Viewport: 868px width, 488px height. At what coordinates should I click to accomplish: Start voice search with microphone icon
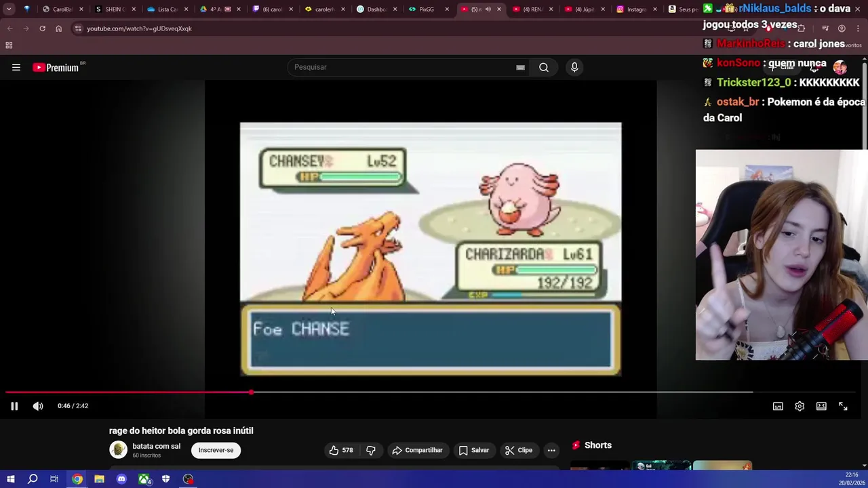(574, 67)
